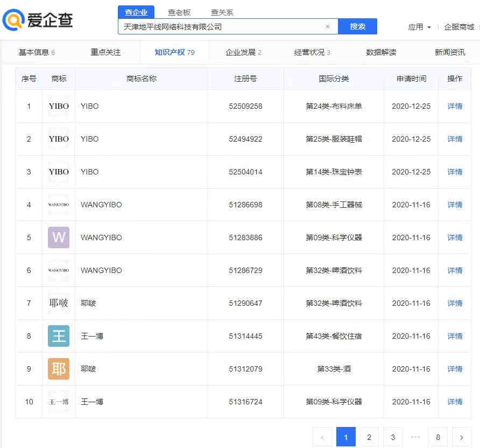
Task: Click registration number 51316724
Action: coord(245,402)
